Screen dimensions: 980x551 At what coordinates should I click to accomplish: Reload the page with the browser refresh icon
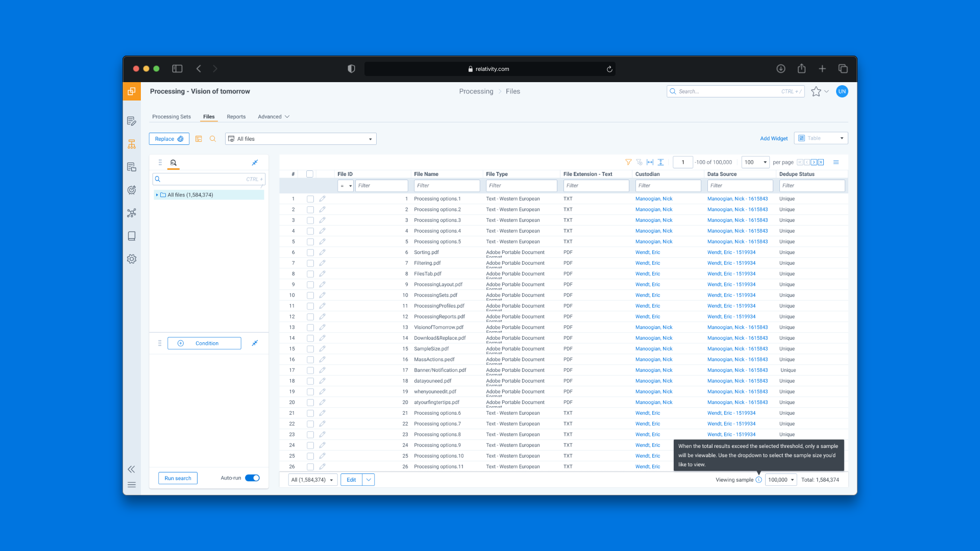[x=609, y=69]
